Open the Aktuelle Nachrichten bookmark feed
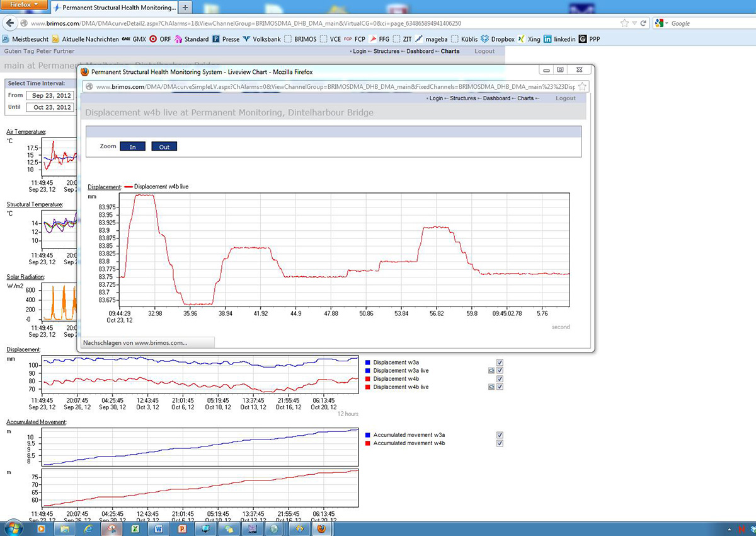The image size is (756, 536). click(x=85, y=39)
